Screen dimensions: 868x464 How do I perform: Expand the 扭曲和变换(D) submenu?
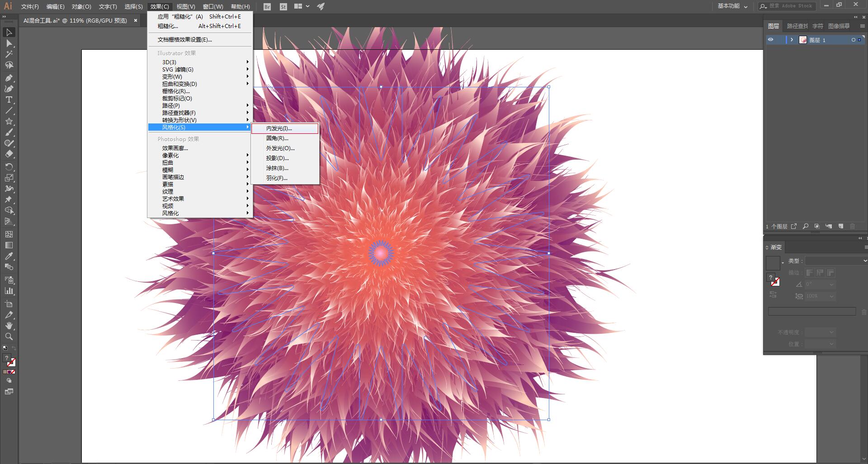pos(200,84)
